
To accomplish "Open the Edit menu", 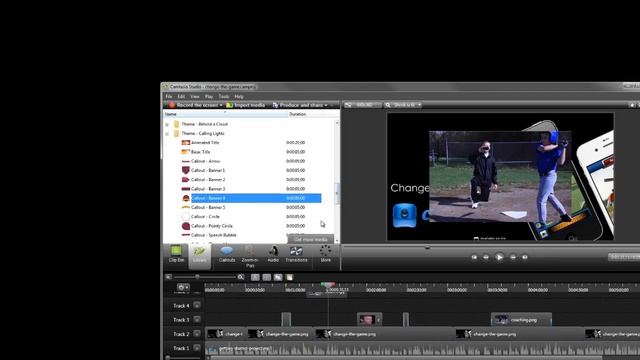I will (x=181, y=97).
